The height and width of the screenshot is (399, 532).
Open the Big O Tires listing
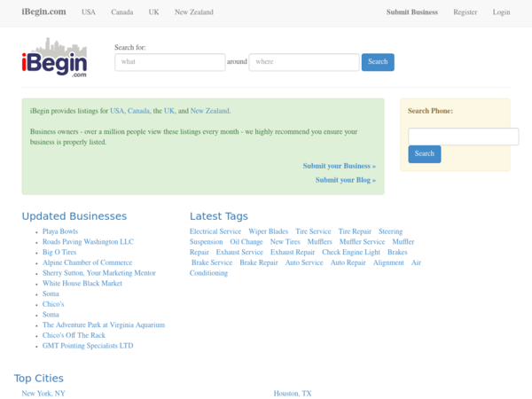(59, 252)
